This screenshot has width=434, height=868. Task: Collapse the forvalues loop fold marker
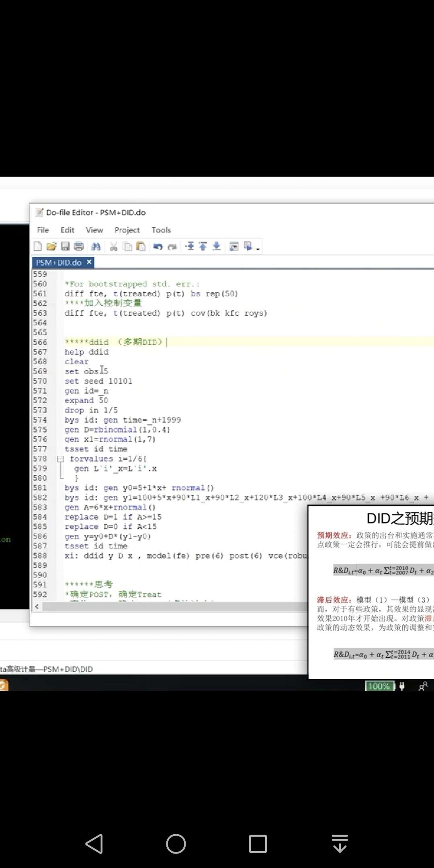pos(60,459)
